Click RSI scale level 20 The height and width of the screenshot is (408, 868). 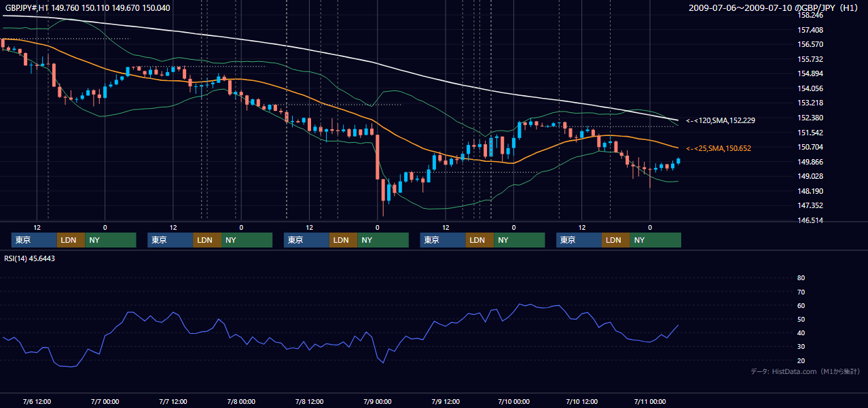[801, 360]
